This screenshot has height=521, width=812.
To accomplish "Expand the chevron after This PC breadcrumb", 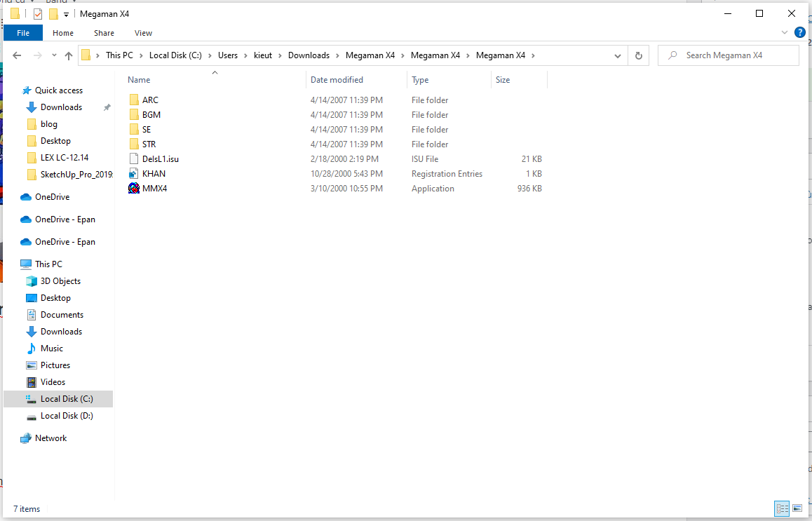I will 141,55.
